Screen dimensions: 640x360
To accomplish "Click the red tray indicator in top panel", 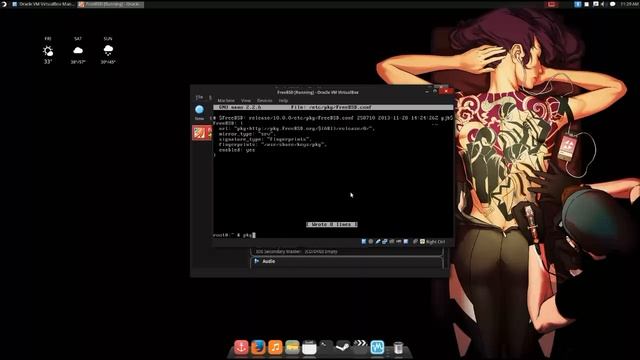I will 551,4.
